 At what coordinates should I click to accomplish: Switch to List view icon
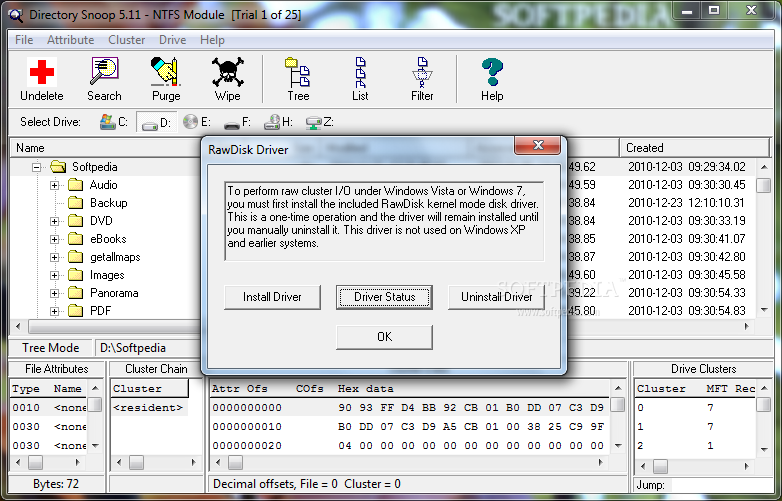(x=360, y=72)
